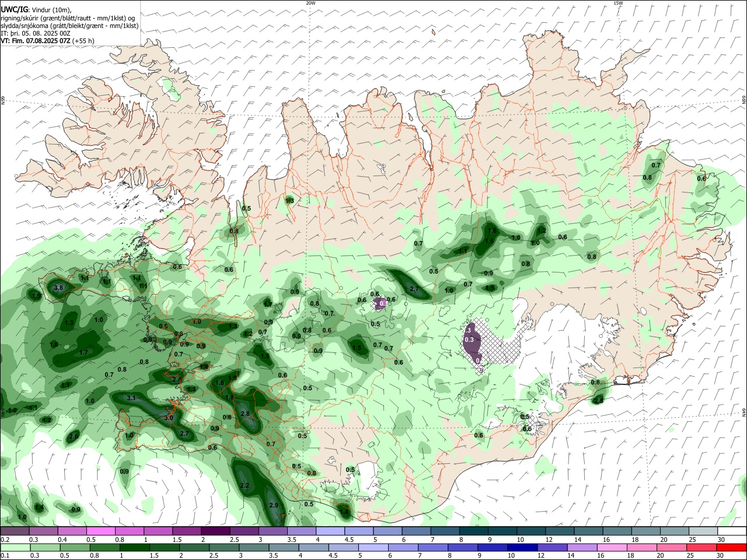Click the 2.2 precipitation value
Image resolution: width=747 pixels, height=560 pixels.
click(x=245, y=485)
